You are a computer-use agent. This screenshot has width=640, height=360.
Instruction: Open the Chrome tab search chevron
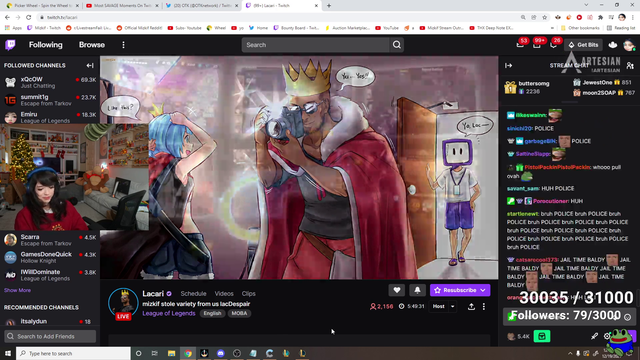pyautogui.click(x=586, y=5)
